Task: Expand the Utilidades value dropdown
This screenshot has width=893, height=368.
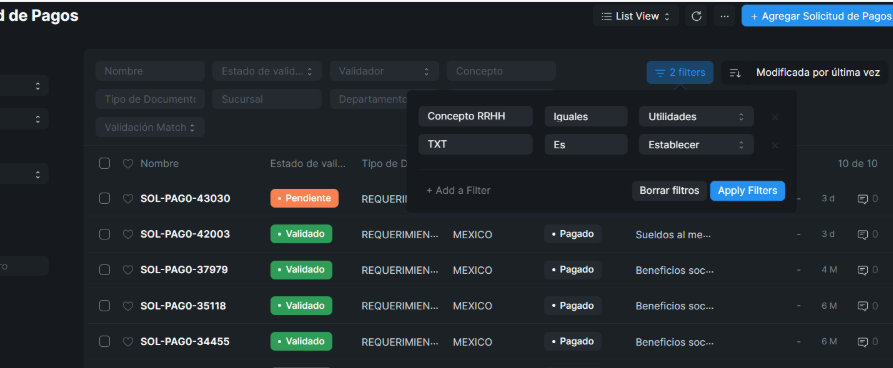Action: pos(696,117)
